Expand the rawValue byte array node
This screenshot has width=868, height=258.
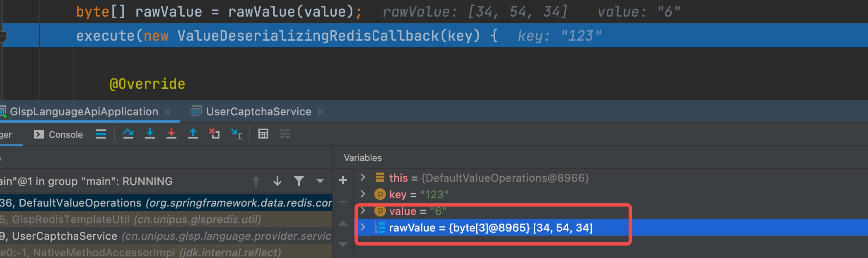point(363,227)
